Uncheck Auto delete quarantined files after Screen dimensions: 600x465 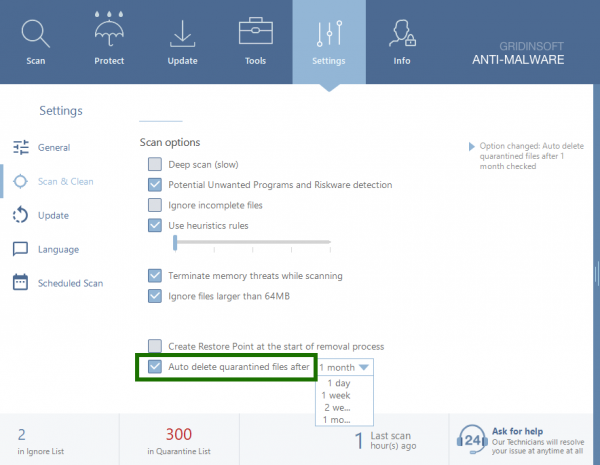coord(155,366)
